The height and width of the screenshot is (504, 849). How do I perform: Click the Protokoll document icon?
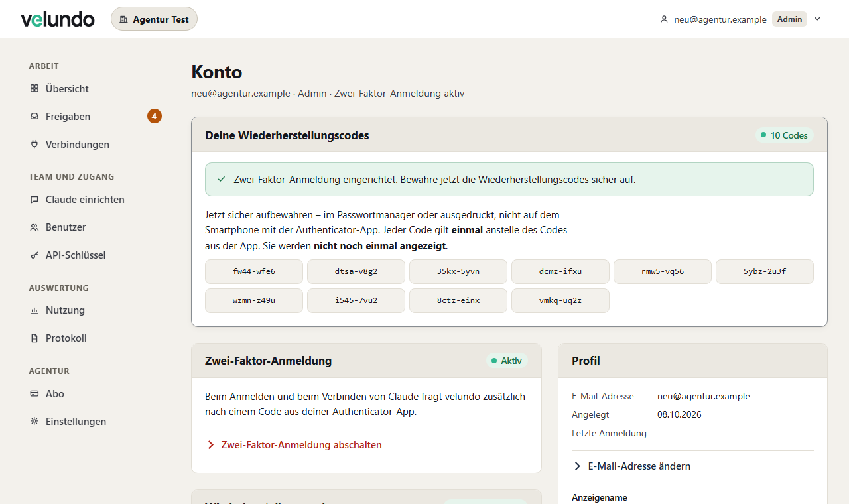click(x=34, y=338)
